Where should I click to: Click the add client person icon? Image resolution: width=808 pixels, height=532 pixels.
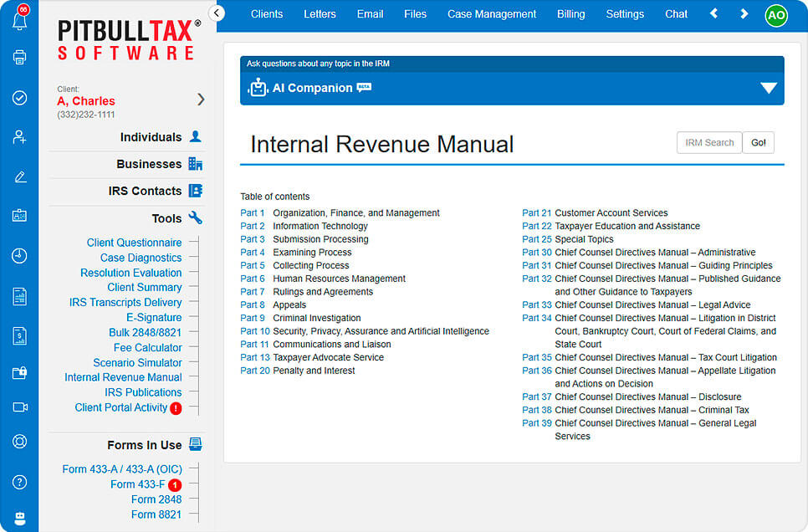coord(19,137)
